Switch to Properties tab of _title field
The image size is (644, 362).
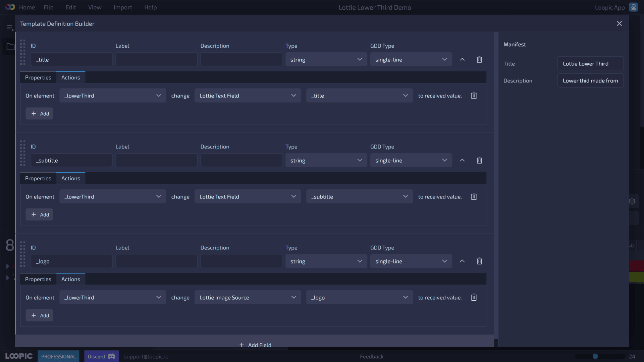click(x=38, y=77)
